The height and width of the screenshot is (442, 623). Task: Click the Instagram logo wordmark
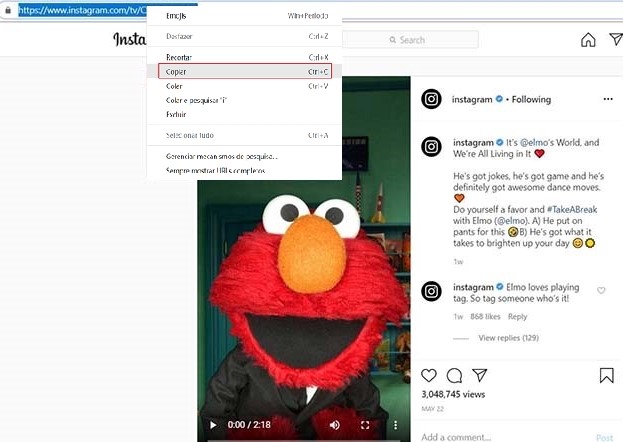(x=130, y=39)
